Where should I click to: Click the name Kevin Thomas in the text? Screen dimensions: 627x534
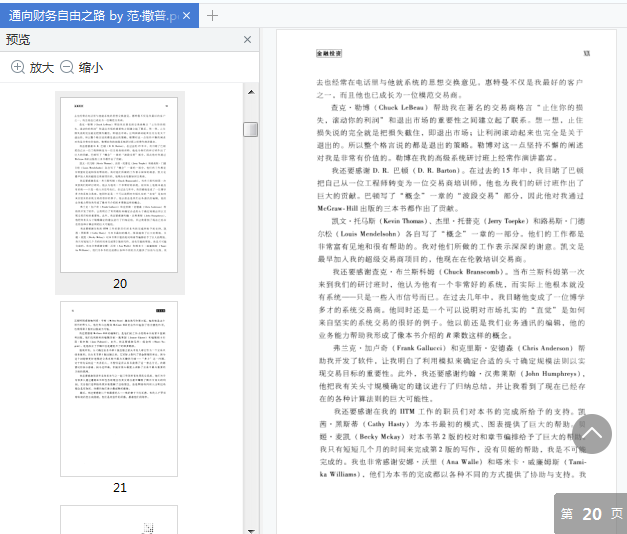(403, 221)
